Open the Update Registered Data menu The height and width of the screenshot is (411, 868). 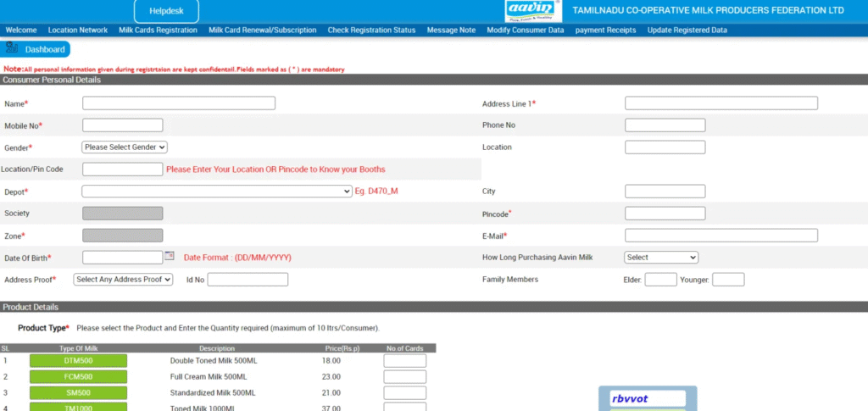(687, 31)
